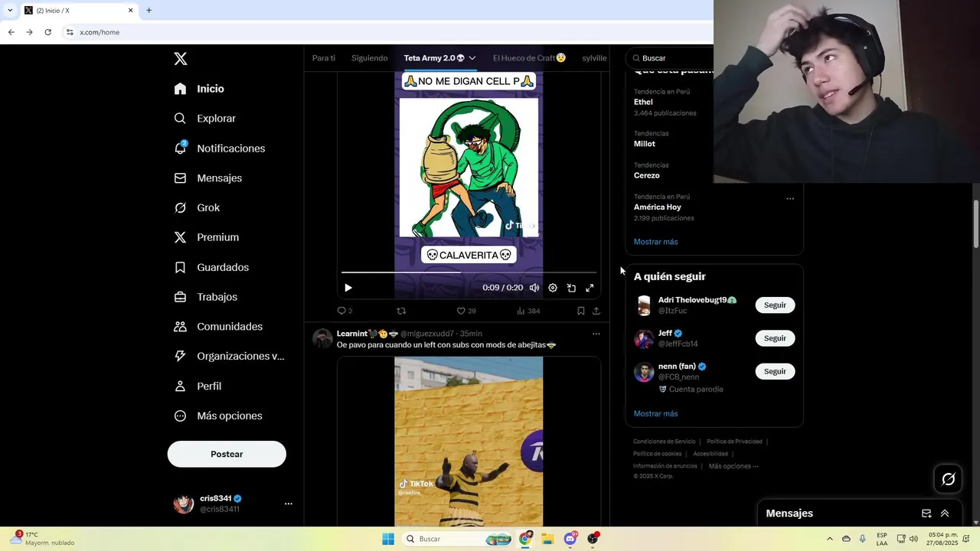This screenshot has height=551, width=980.
Task: Expand Teta Army 2.0 tab dropdown
Action: tap(472, 58)
